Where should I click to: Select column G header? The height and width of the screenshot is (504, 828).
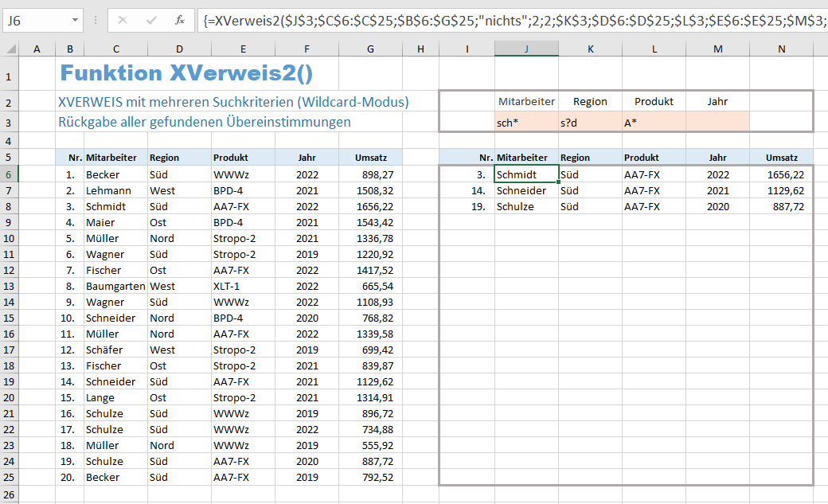point(370,49)
